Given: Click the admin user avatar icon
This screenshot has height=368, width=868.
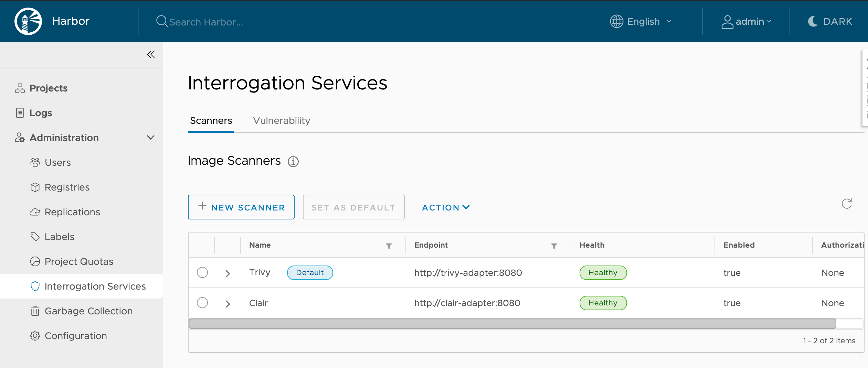Looking at the screenshot, I should coord(727,22).
